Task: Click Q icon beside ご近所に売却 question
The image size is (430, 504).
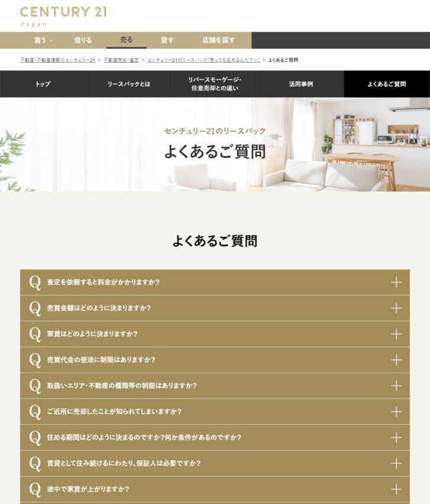Action: 35,412
